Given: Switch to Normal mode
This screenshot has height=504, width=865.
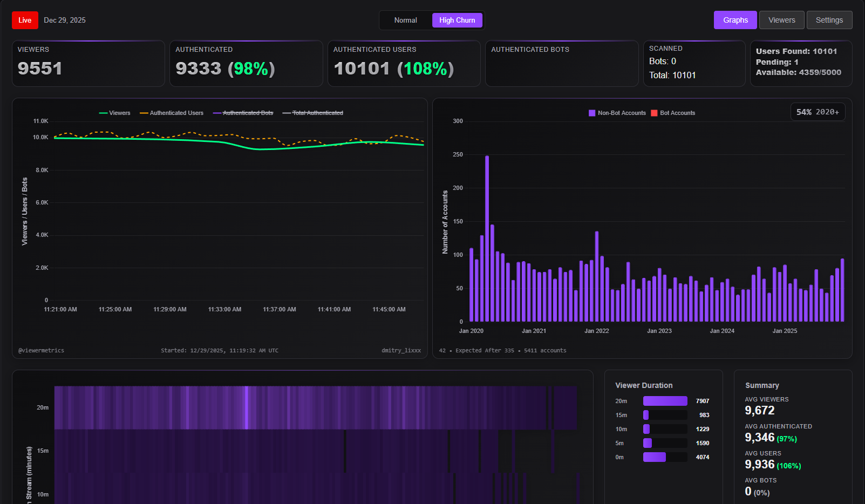Looking at the screenshot, I should pos(405,20).
